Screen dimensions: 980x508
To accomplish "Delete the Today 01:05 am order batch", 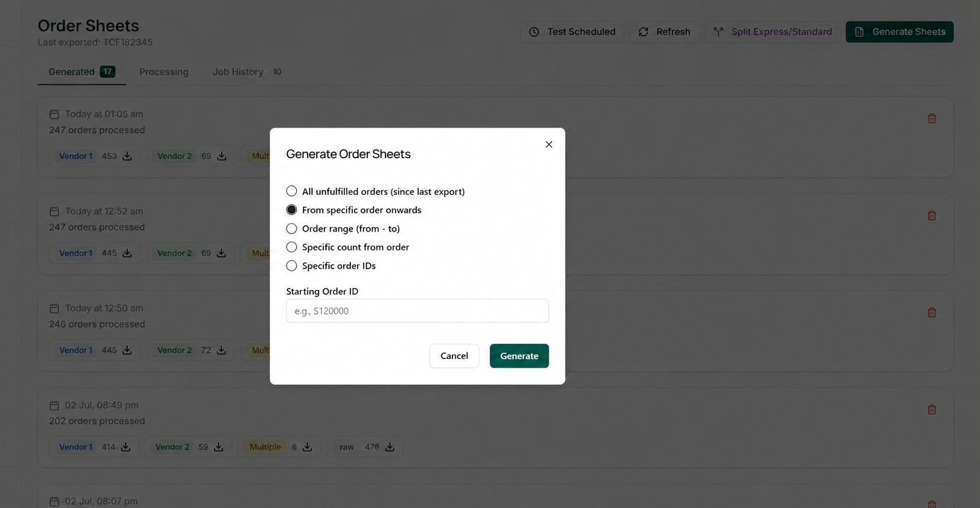I will tap(932, 118).
